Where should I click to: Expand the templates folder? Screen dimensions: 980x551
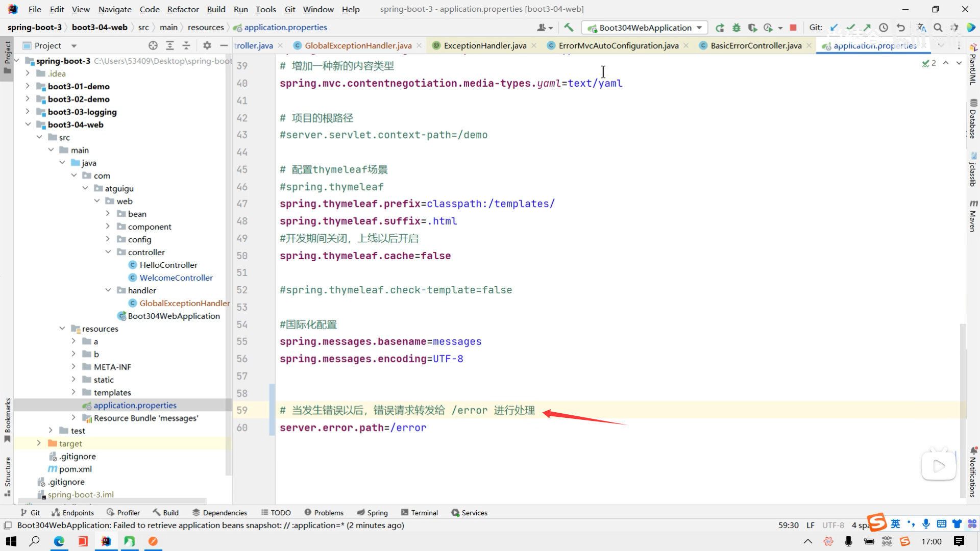pos(73,392)
